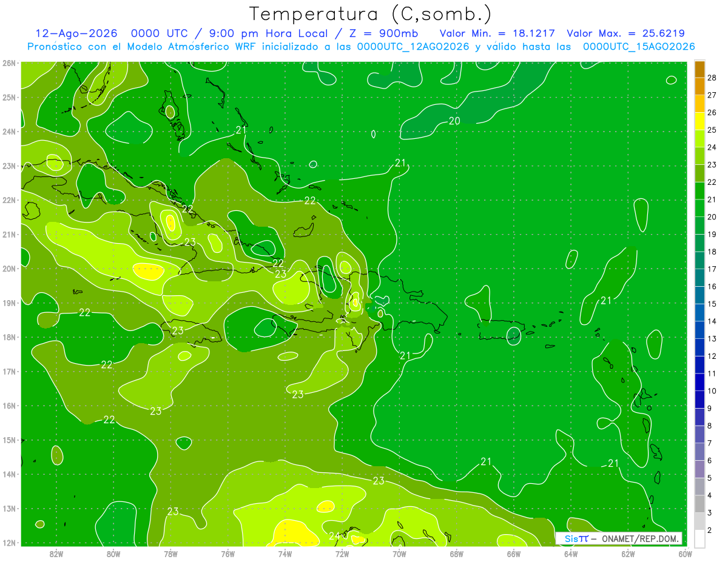The width and height of the screenshot is (728, 562).
Task: Click the "18N" latitude axis label
Action: [8, 337]
